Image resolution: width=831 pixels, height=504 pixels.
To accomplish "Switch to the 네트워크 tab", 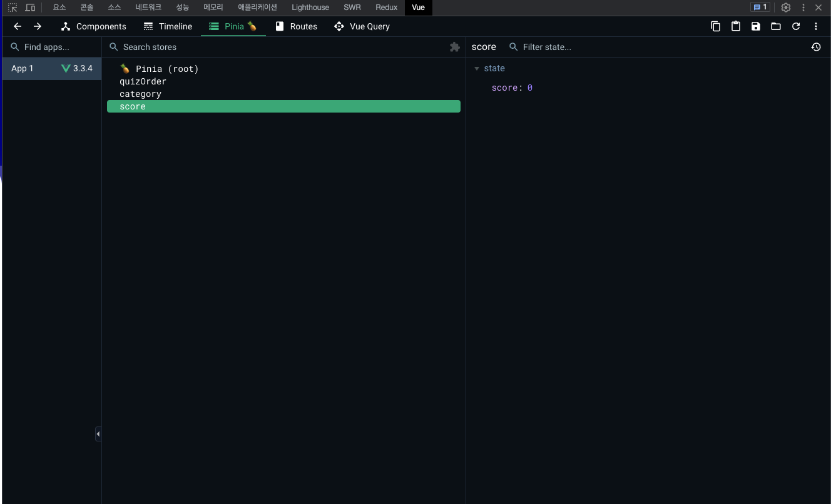I will pyautogui.click(x=148, y=8).
